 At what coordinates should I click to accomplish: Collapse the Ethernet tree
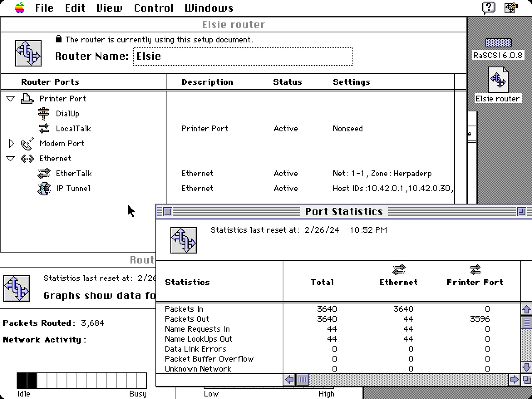coord(11,159)
